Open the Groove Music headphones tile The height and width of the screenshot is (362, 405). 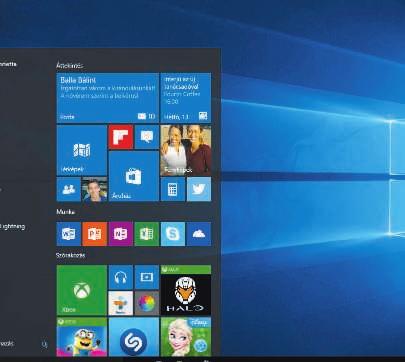[121, 277]
